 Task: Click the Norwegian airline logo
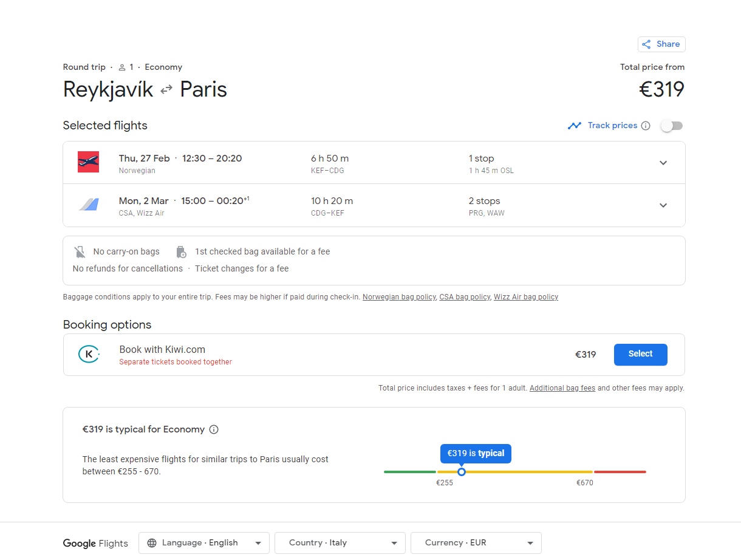click(88, 162)
